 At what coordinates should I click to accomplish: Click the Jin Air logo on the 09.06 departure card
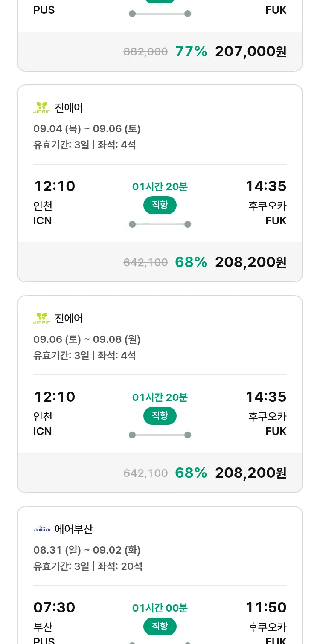pos(42,318)
